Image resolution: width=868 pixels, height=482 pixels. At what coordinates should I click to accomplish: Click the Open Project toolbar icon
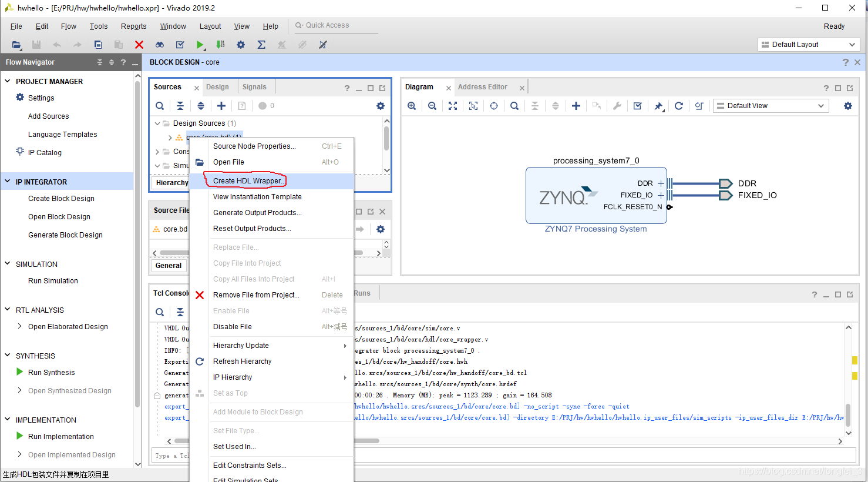tap(16, 45)
